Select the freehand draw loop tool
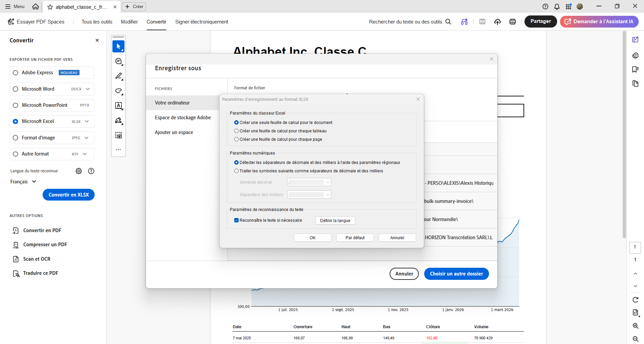 (x=118, y=91)
